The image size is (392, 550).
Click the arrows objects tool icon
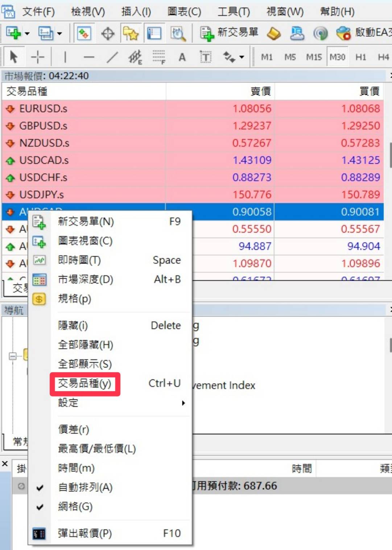click(229, 57)
